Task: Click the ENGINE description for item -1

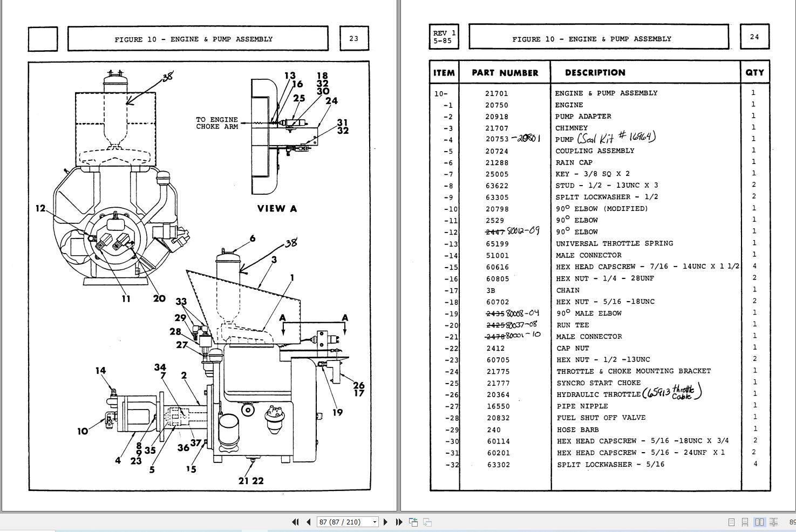Action: pos(569,105)
